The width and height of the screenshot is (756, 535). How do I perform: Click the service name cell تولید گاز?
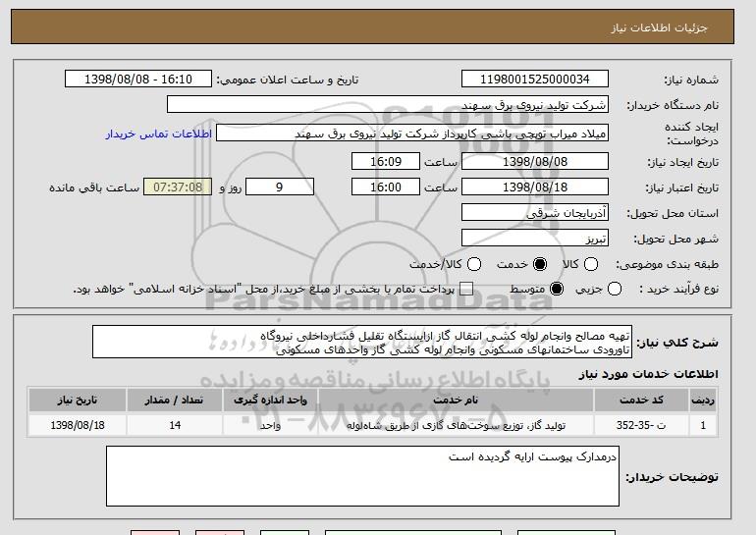pos(457,425)
